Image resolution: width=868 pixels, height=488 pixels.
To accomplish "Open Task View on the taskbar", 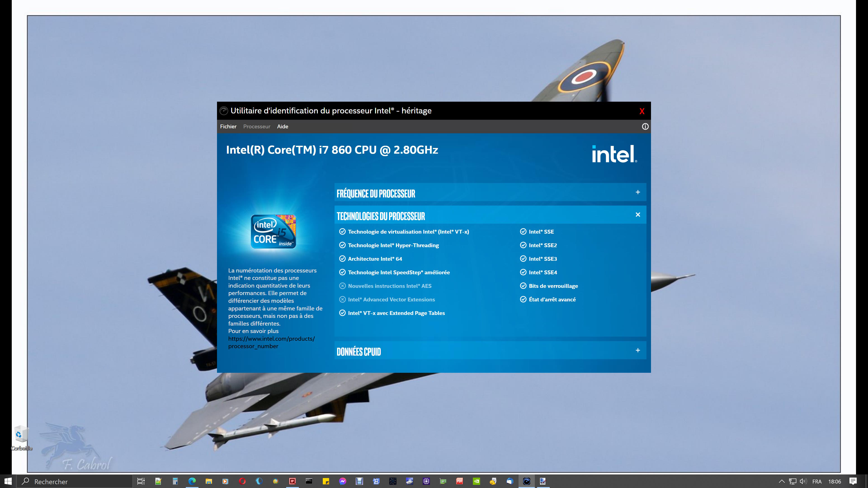I will pos(141,481).
